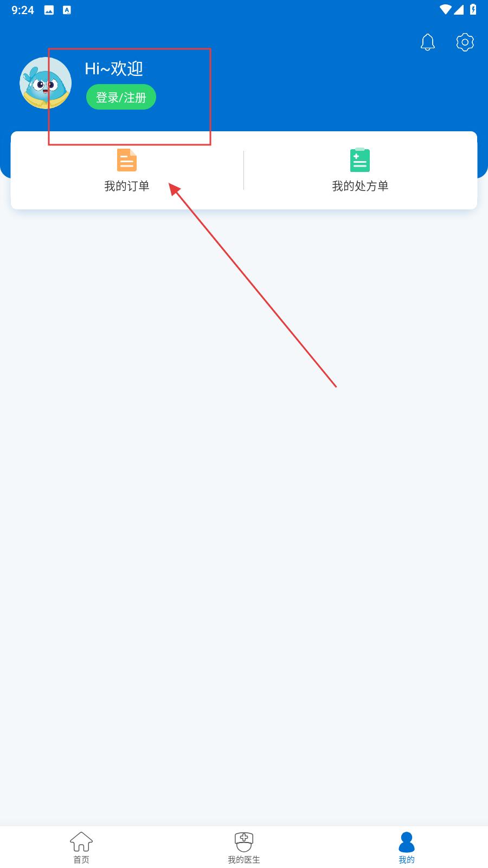Tap the 我的处方单 text label
Image resolution: width=488 pixels, height=868 pixels.
coord(360,186)
